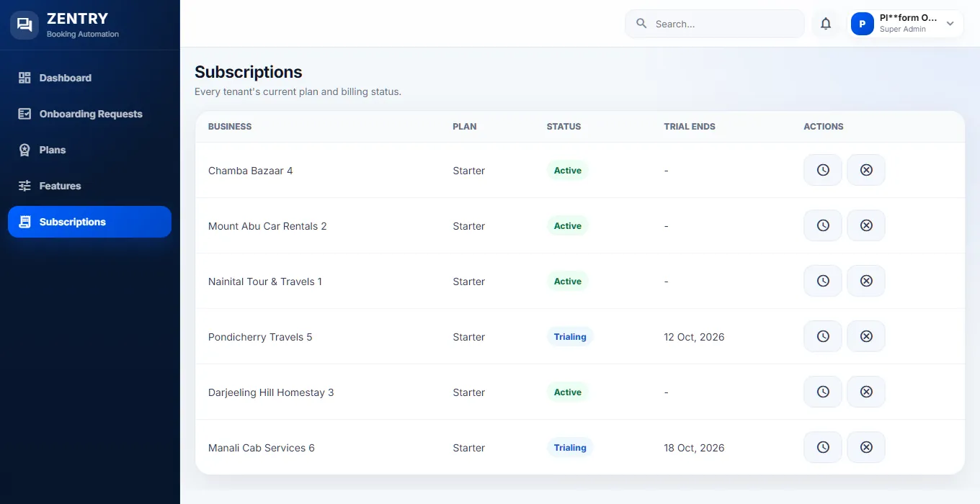Image resolution: width=980 pixels, height=504 pixels.
Task: Click the BUSINESS column header
Action: (x=230, y=126)
